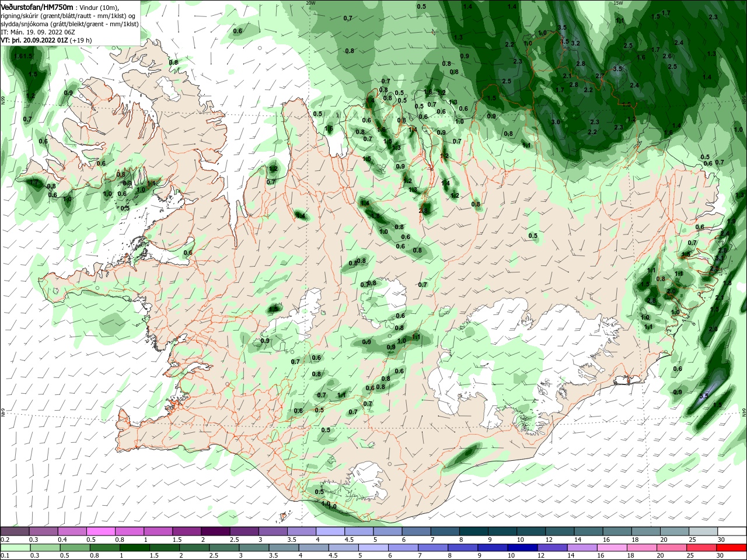747x560 pixels.
Task: Click the "2.6" precipitation value in northeast
Action: (x=667, y=56)
